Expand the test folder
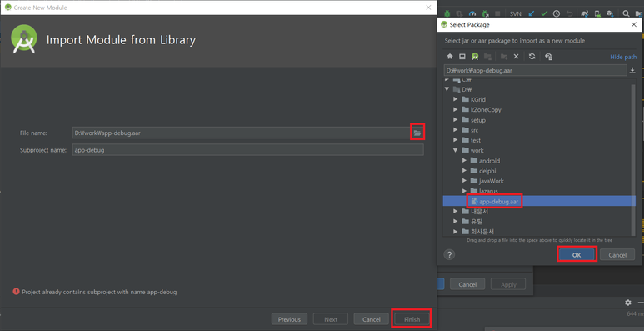Image resolution: width=644 pixels, height=331 pixels. 456,140
